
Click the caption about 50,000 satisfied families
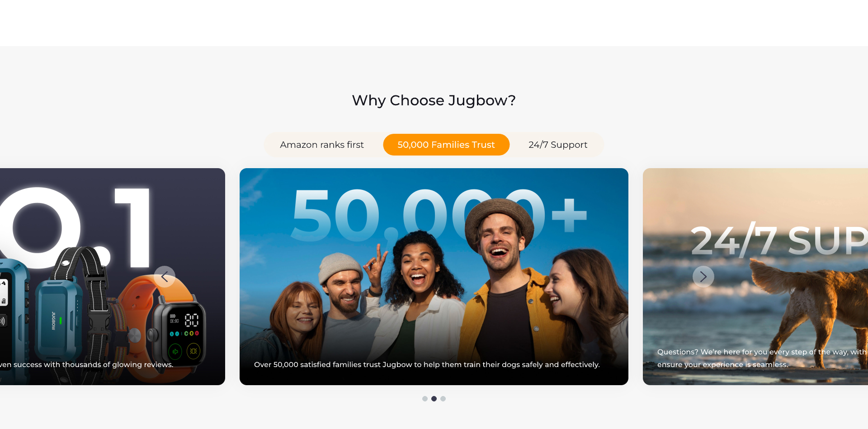pyautogui.click(x=427, y=364)
